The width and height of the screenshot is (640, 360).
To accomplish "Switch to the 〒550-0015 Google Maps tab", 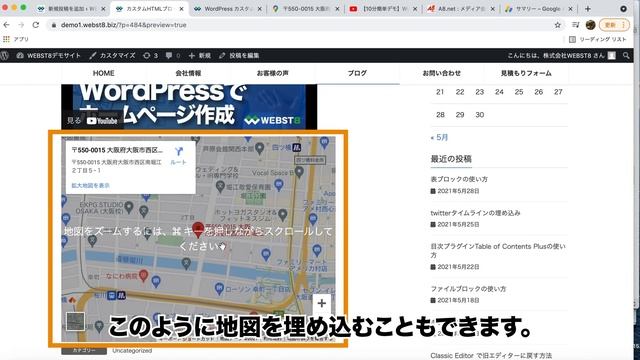I will (x=306, y=9).
